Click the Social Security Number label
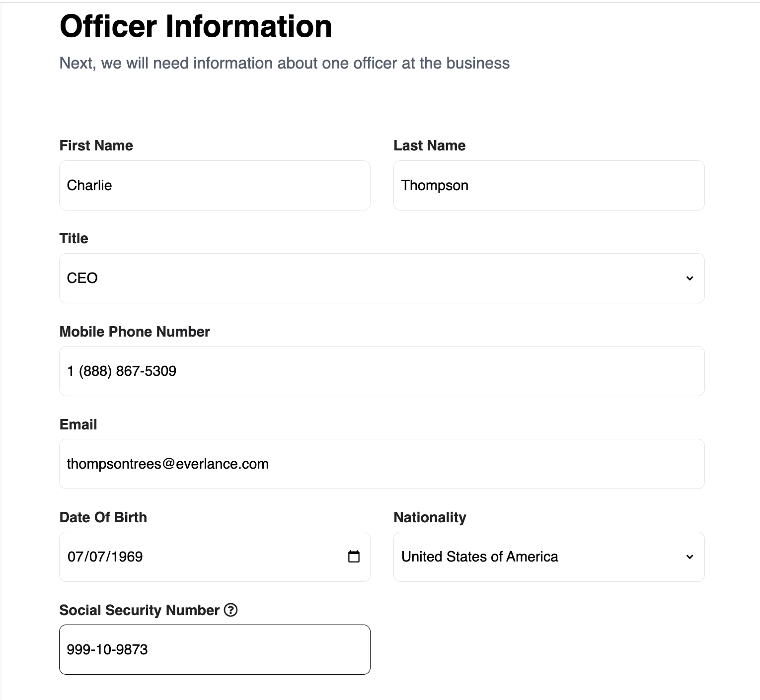 [x=139, y=610]
